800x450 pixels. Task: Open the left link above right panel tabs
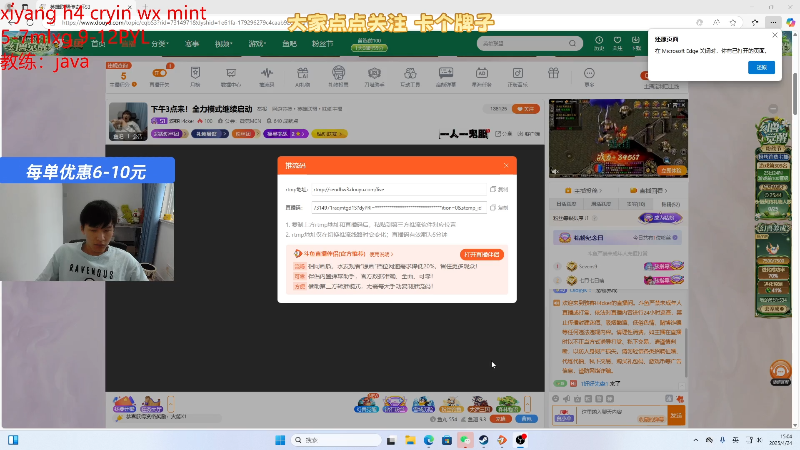pyautogui.click(x=583, y=190)
